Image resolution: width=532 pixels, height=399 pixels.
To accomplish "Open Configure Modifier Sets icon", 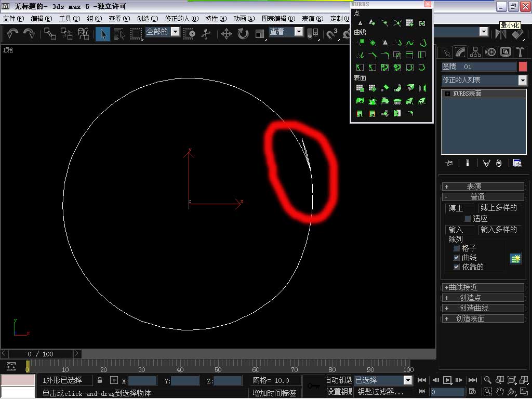I will pos(517,163).
